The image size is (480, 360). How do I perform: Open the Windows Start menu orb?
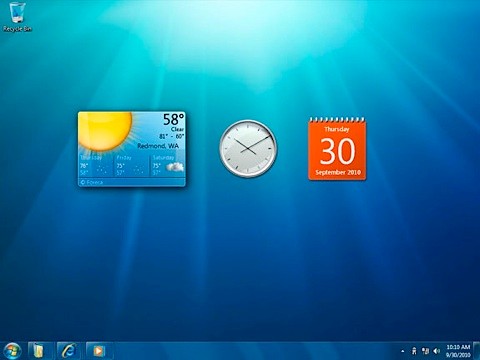point(13,351)
